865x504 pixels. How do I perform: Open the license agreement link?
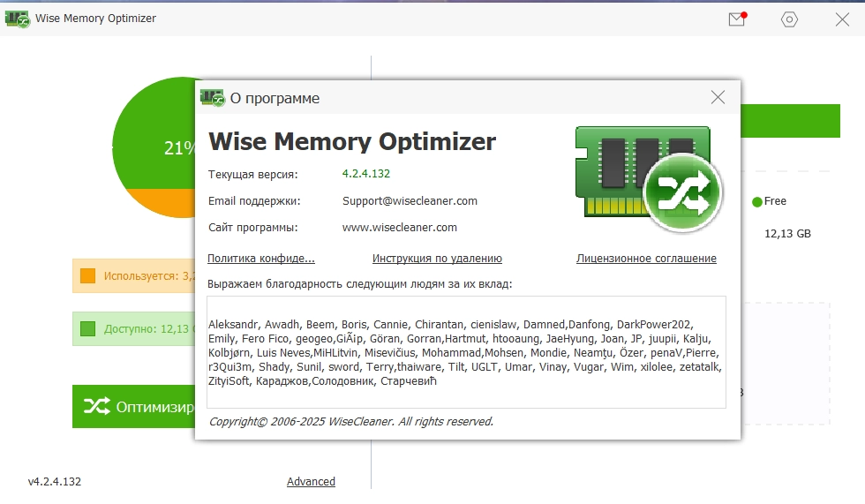(x=646, y=258)
